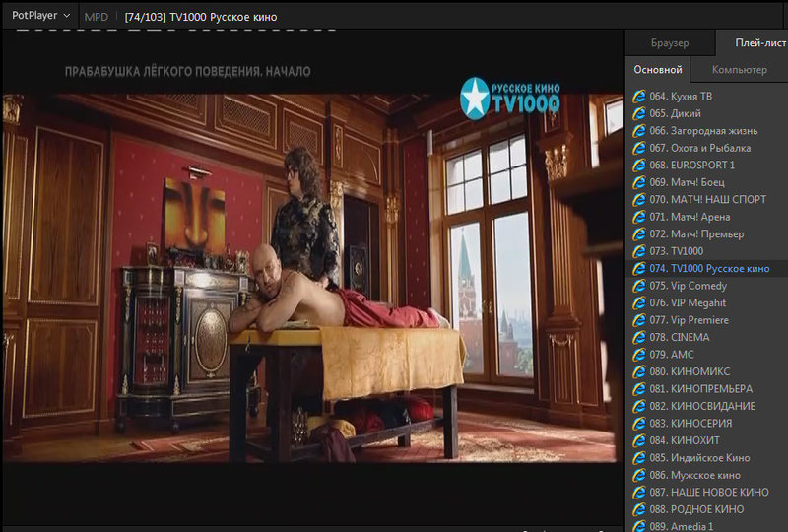Select the Компьютер playlist tab
788x532 pixels.
tap(740, 69)
